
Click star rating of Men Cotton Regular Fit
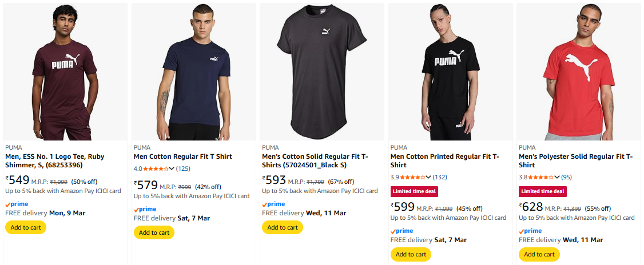[x=156, y=168]
